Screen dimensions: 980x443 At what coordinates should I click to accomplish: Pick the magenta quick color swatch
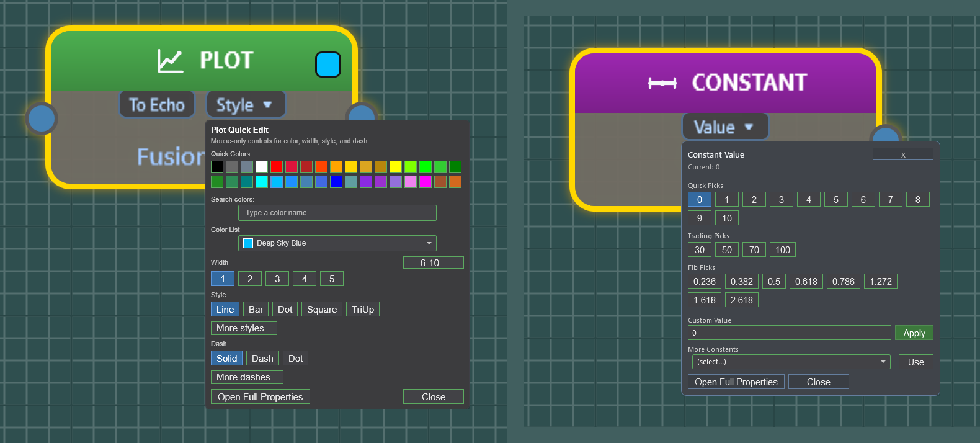pyautogui.click(x=425, y=182)
